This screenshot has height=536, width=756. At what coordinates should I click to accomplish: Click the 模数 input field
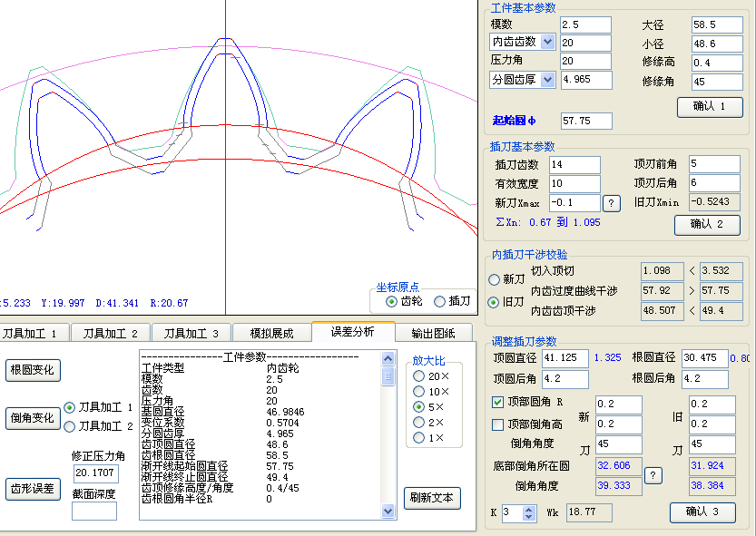(585, 25)
